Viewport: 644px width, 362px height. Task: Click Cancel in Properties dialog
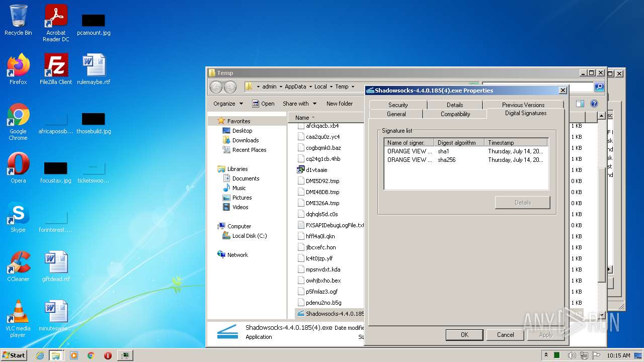[505, 335]
